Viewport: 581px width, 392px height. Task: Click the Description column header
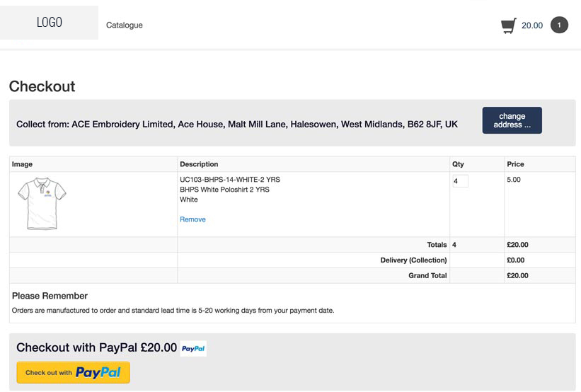(199, 164)
